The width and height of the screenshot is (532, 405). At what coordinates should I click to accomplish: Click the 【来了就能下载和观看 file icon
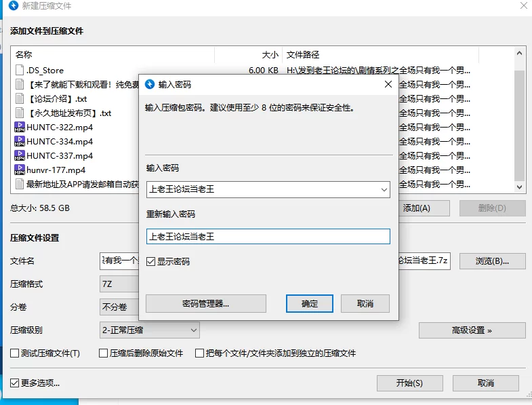coord(20,84)
